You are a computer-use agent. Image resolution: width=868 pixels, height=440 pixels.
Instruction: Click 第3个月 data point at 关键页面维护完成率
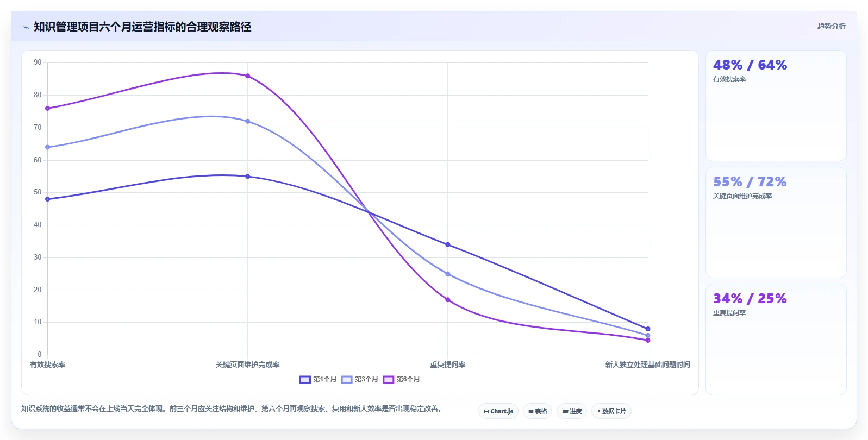(x=248, y=121)
